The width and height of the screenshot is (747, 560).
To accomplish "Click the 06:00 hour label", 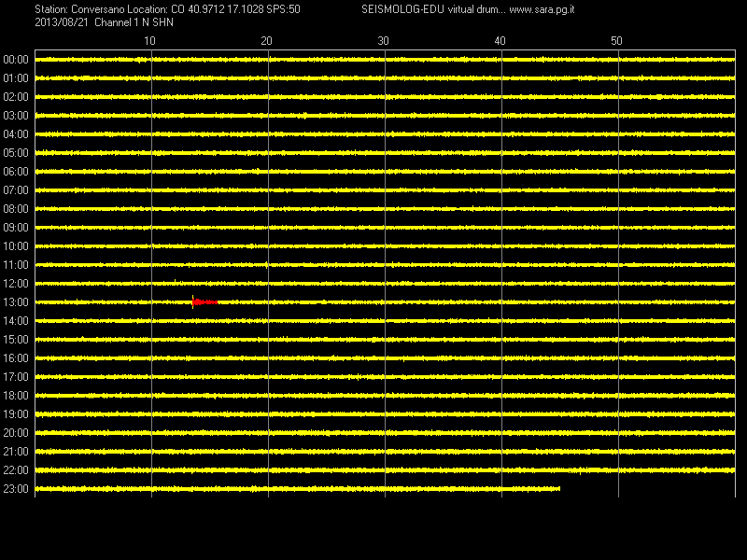I will click(x=16, y=172).
